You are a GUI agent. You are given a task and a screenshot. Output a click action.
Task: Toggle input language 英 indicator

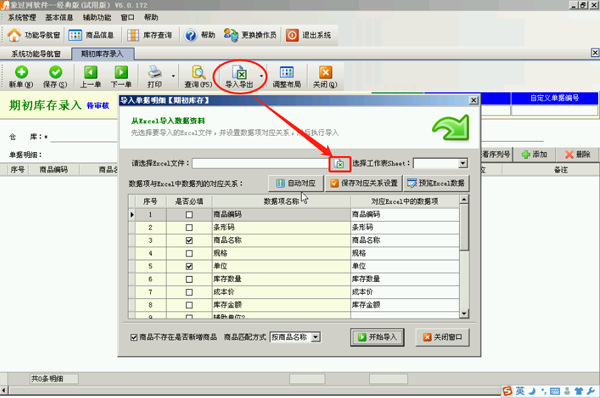(x=520, y=391)
